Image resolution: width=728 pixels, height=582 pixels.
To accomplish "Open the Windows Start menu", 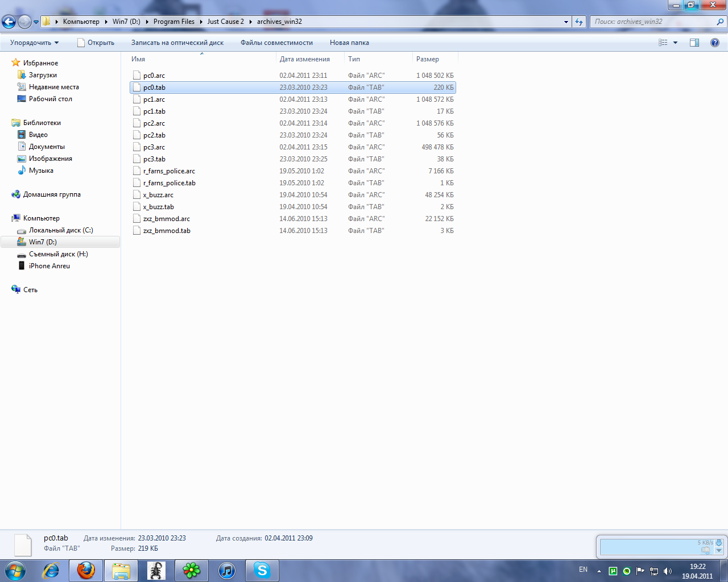I will tap(15, 570).
